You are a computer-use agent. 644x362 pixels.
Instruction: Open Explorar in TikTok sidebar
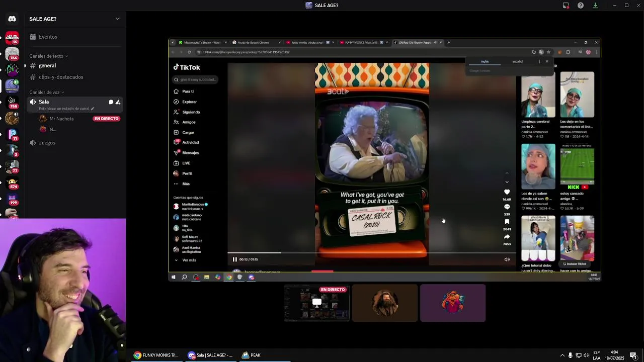click(185, 102)
